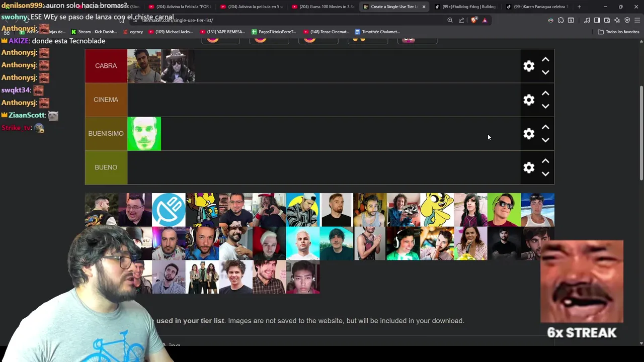Screen dimensions: 644x362
Task: Move CABRA tier row down
Action: click(x=545, y=72)
